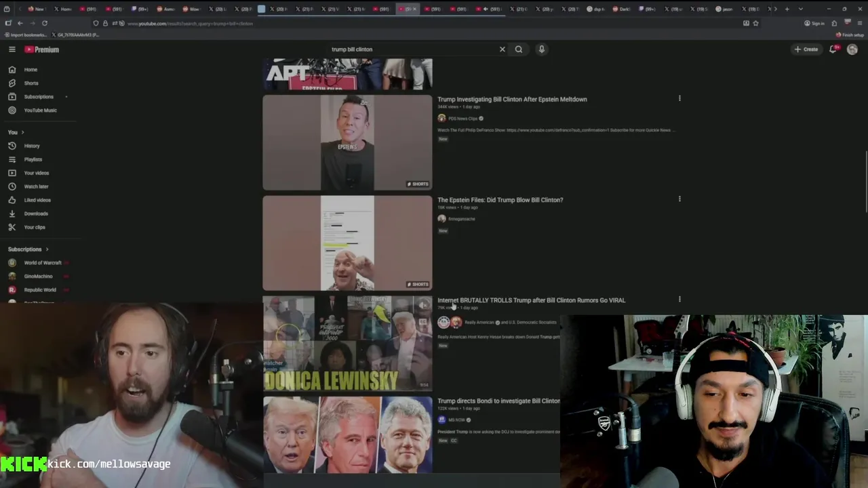Expand the You section chevron
868x488 pixels.
pos(22,132)
